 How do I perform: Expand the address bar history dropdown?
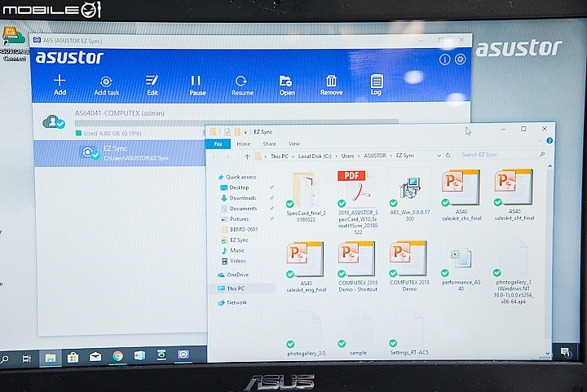[x=439, y=156]
